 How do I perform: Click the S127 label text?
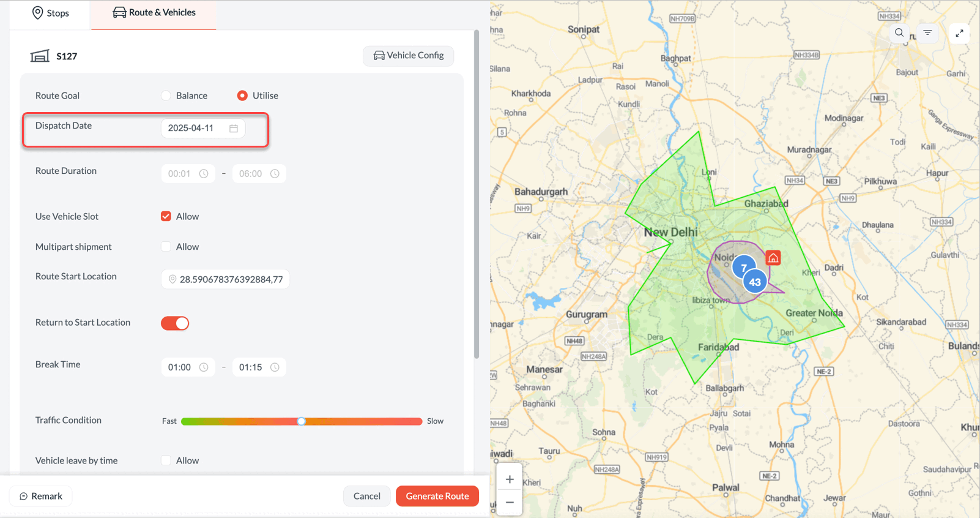[67, 56]
